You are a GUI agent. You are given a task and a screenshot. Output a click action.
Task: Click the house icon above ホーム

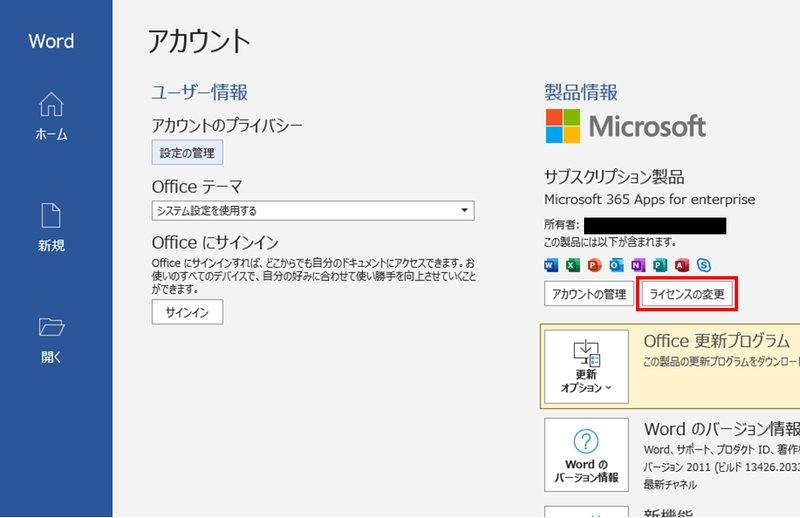pos(52,105)
